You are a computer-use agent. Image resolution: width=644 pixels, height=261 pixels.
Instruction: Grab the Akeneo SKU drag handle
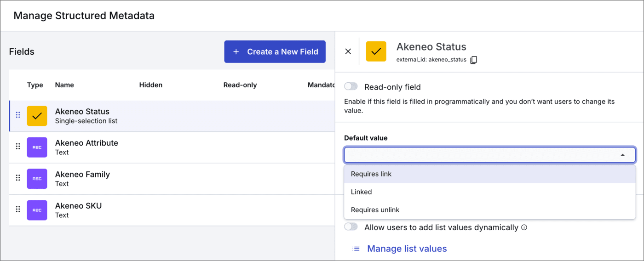click(x=18, y=209)
